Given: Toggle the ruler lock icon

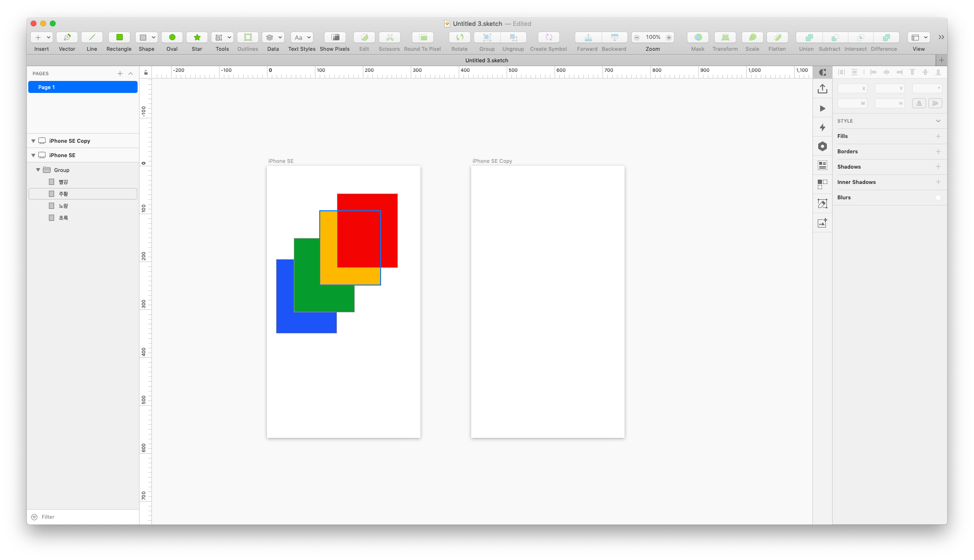Looking at the screenshot, I should (146, 72).
